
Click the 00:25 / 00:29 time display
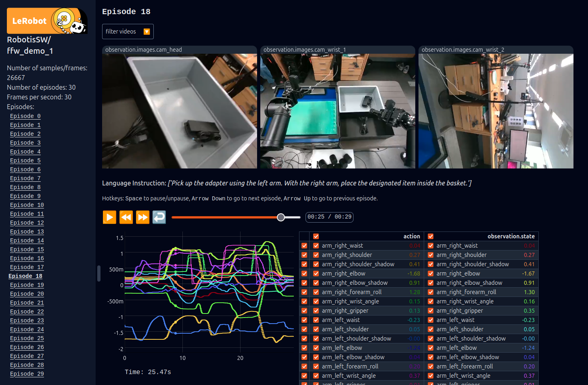[329, 217]
